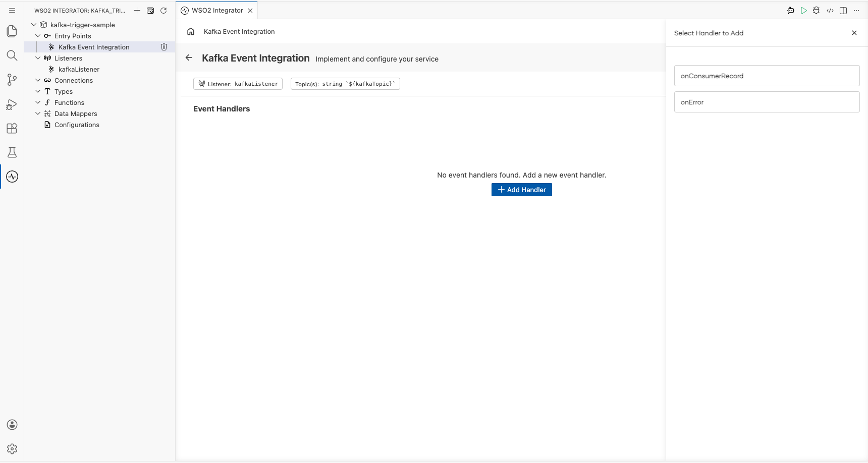Expand the Types section

[38, 91]
